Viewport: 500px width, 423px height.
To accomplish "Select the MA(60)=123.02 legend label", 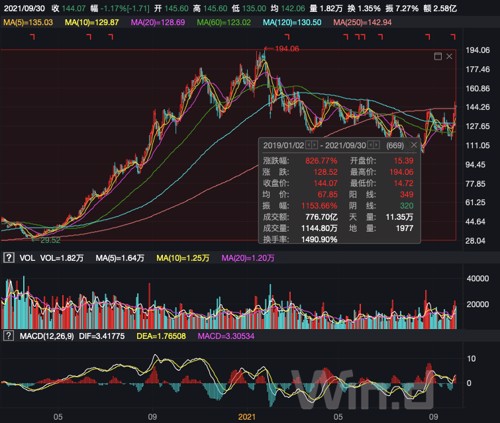I will pyautogui.click(x=224, y=22).
